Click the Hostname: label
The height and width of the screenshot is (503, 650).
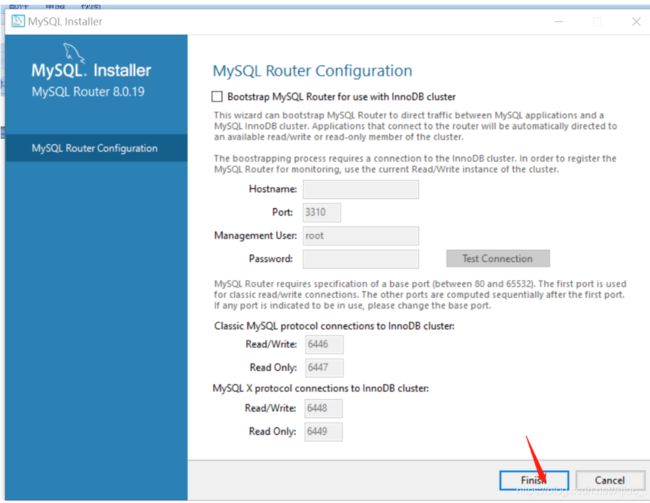[273, 189]
